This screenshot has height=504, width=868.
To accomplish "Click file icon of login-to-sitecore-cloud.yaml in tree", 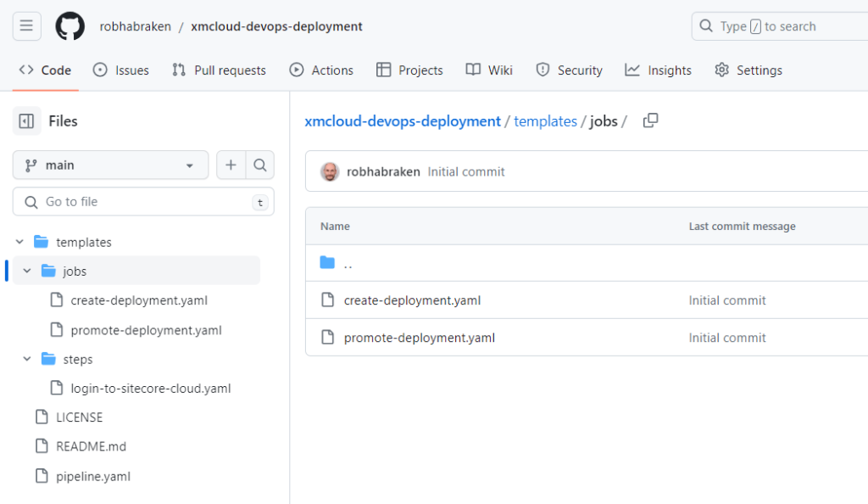I will pos(57,388).
